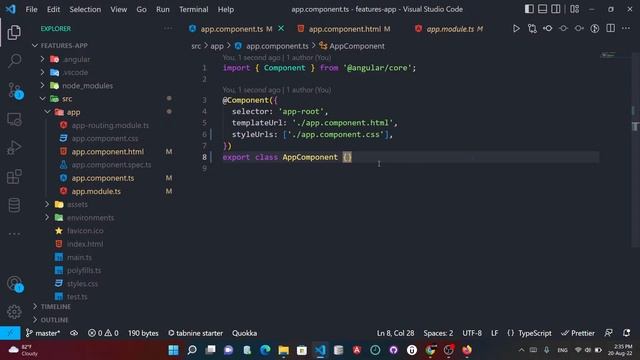Open the Run and Debug view
The width and height of the screenshot is (640, 360).
point(14,148)
